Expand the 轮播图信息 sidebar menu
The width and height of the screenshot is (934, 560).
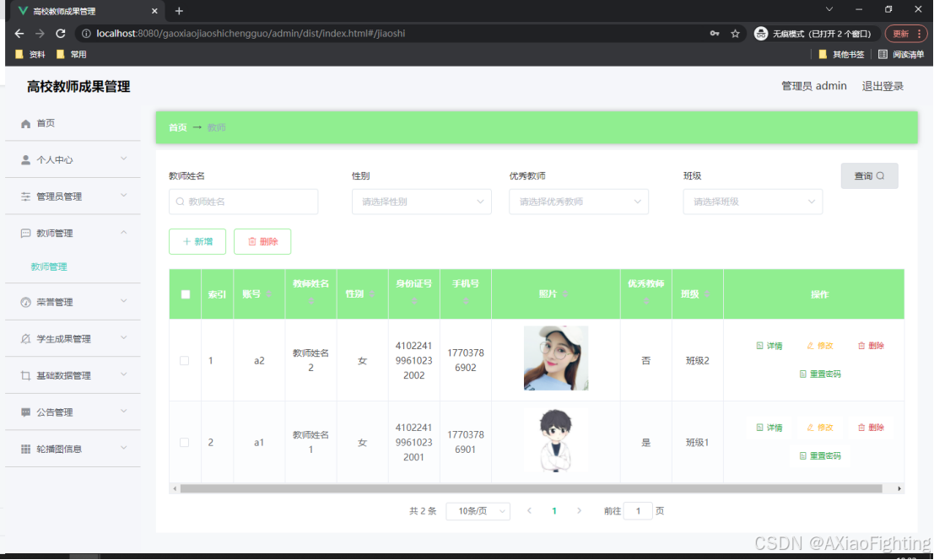point(73,449)
